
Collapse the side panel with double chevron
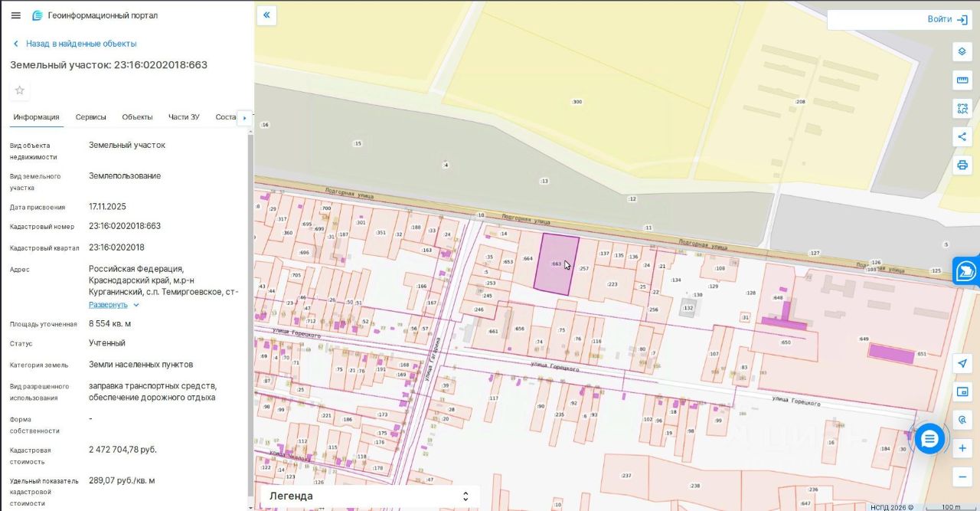point(266,15)
